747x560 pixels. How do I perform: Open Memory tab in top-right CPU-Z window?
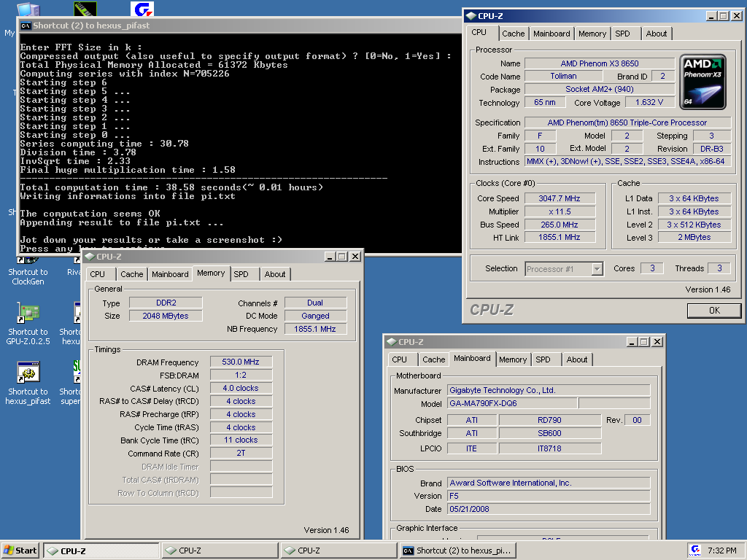click(592, 34)
